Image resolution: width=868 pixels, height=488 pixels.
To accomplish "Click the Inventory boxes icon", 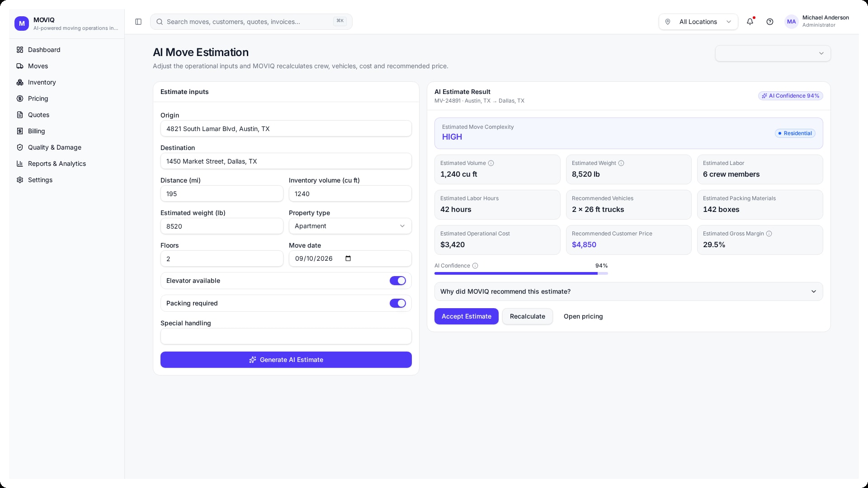I will click(20, 82).
